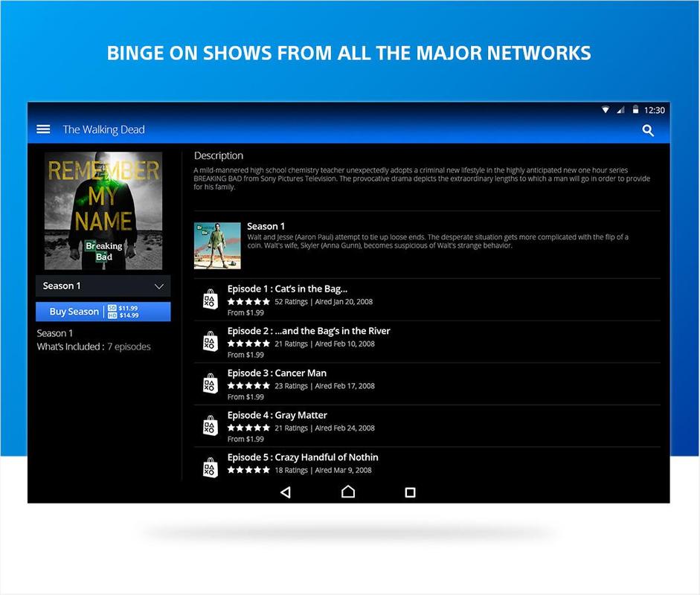Tap the star rating for Episode 5
The image size is (700, 595).
click(x=248, y=469)
